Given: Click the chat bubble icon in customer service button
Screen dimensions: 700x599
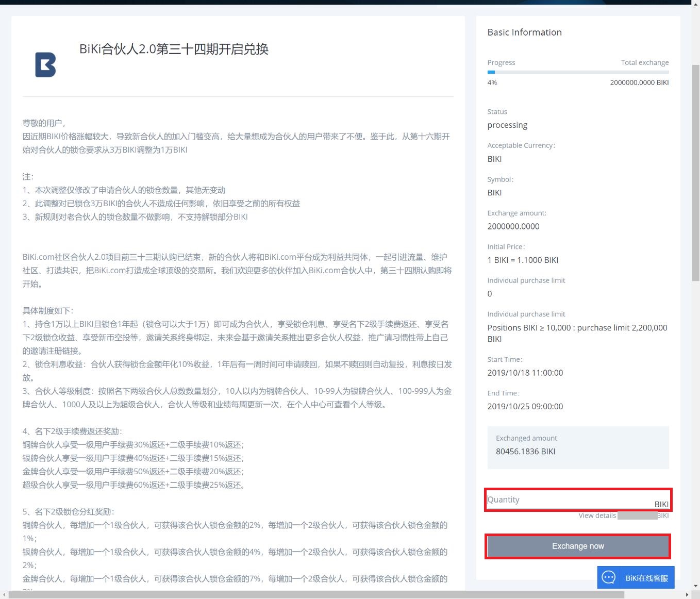Looking at the screenshot, I should (609, 577).
